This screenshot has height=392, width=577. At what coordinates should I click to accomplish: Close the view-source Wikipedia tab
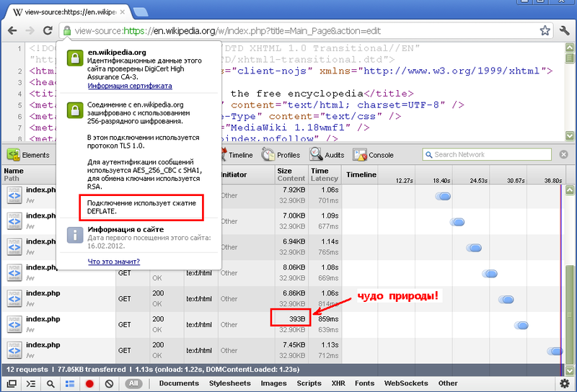(x=123, y=12)
